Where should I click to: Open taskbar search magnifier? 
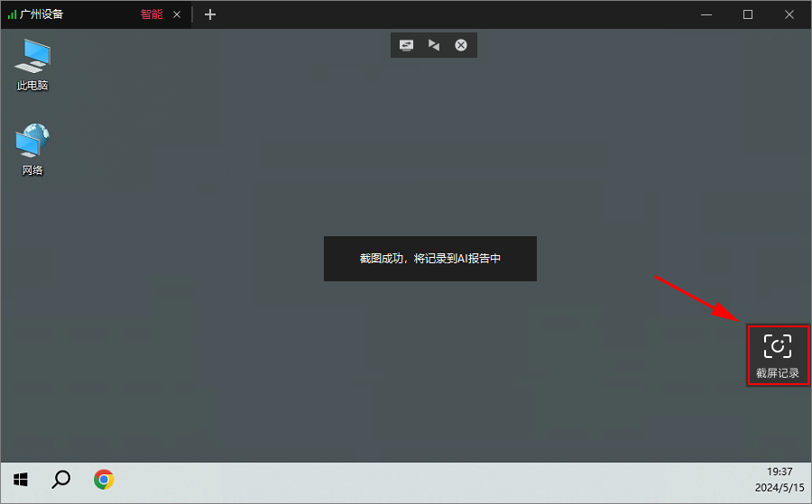coord(61,479)
